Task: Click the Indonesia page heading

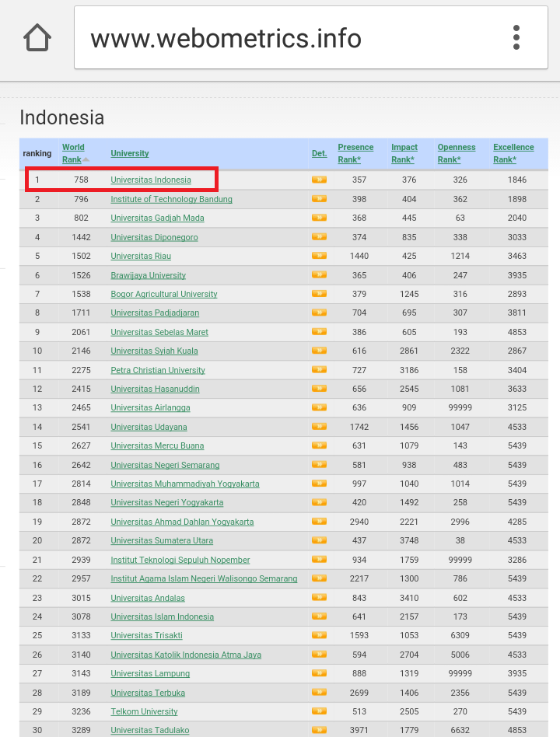Action: [x=62, y=117]
